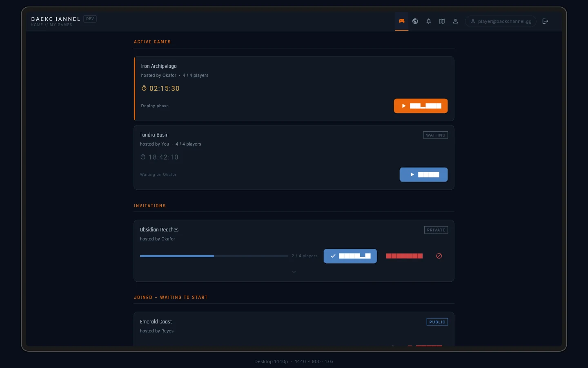This screenshot has width=588, height=368.
Task: Open the globe browse-games icon
Action: point(415,21)
